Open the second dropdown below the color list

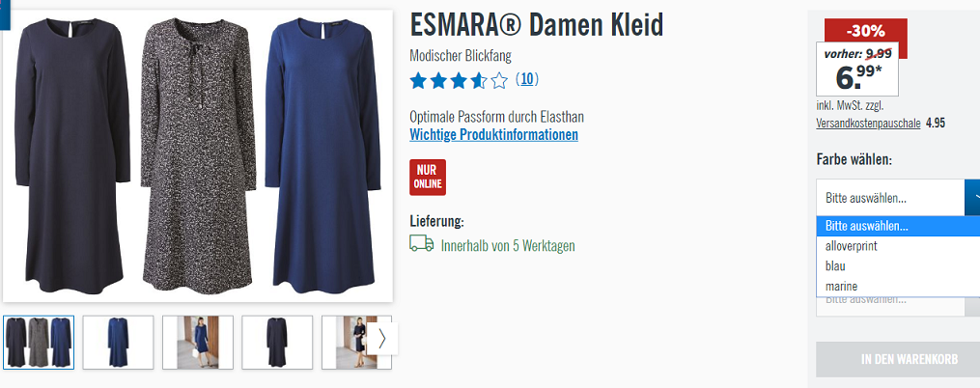(898, 306)
